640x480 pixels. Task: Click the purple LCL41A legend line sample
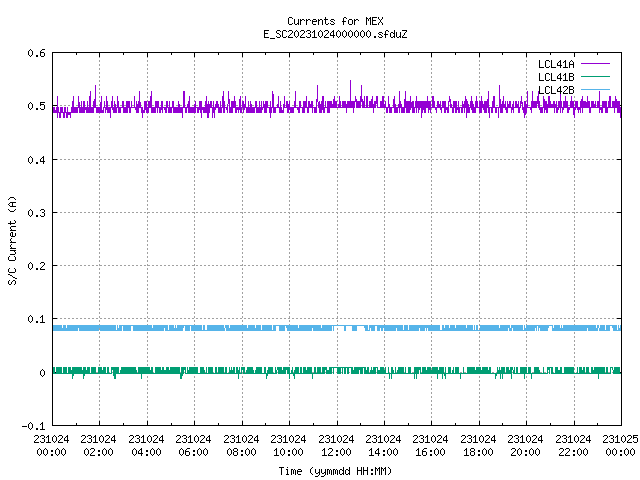point(595,64)
